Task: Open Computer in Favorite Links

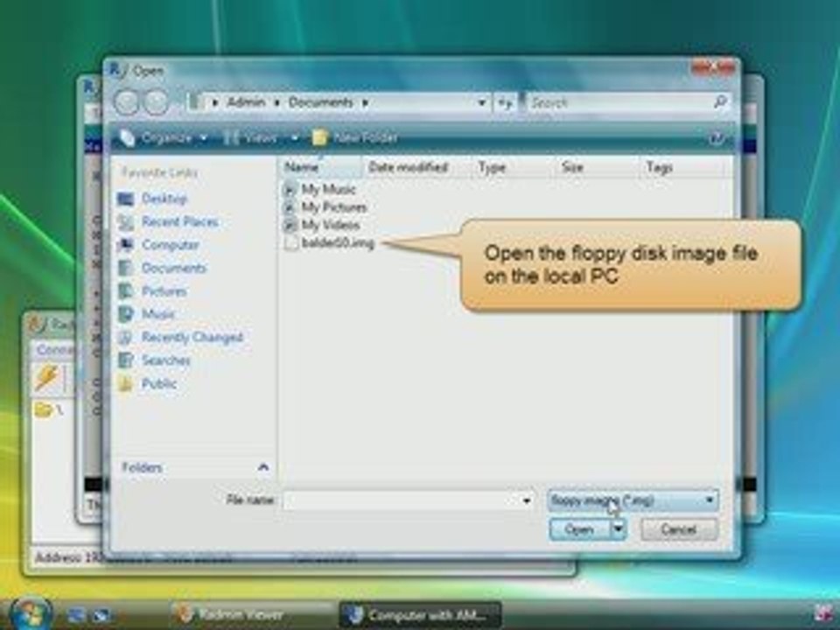Action: tap(171, 245)
